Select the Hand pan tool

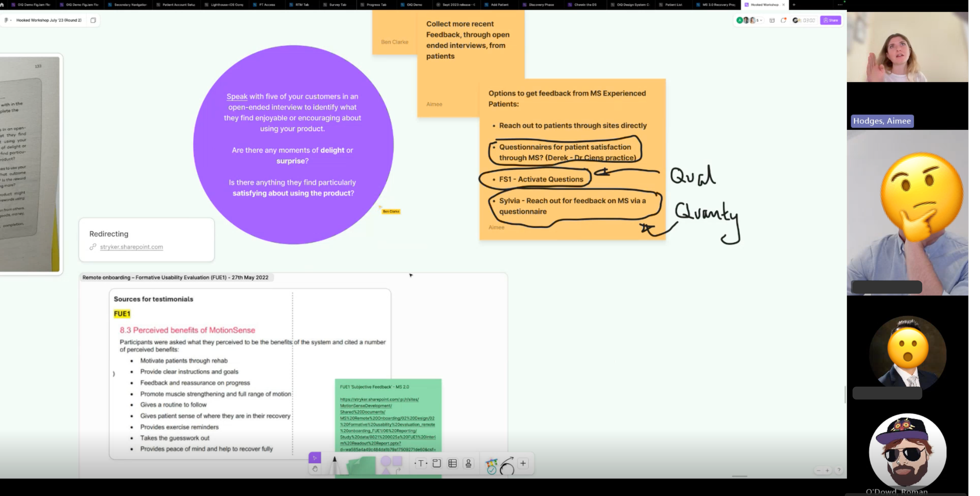click(314, 469)
